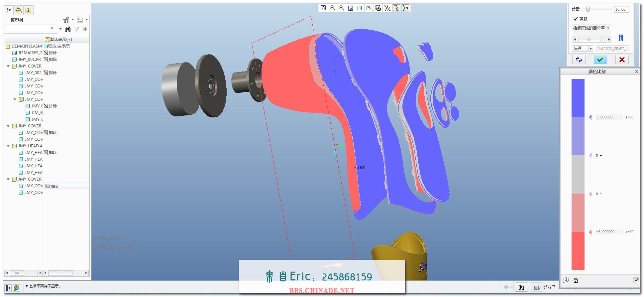Click the selection filter box icon
The height and width of the screenshot is (297, 644).
(537, 287)
